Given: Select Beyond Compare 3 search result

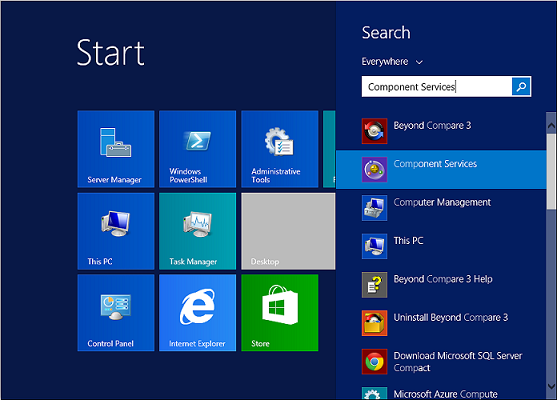Looking at the screenshot, I should (x=441, y=131).
